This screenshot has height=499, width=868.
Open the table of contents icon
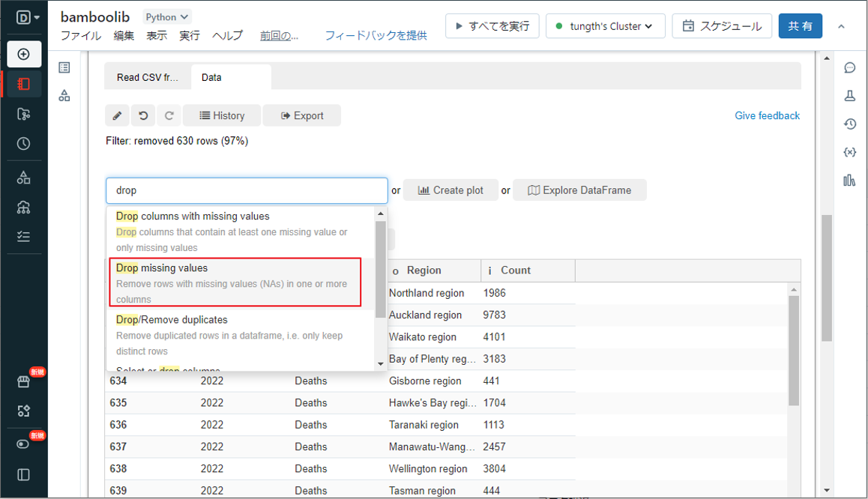(x=64, y=68)
